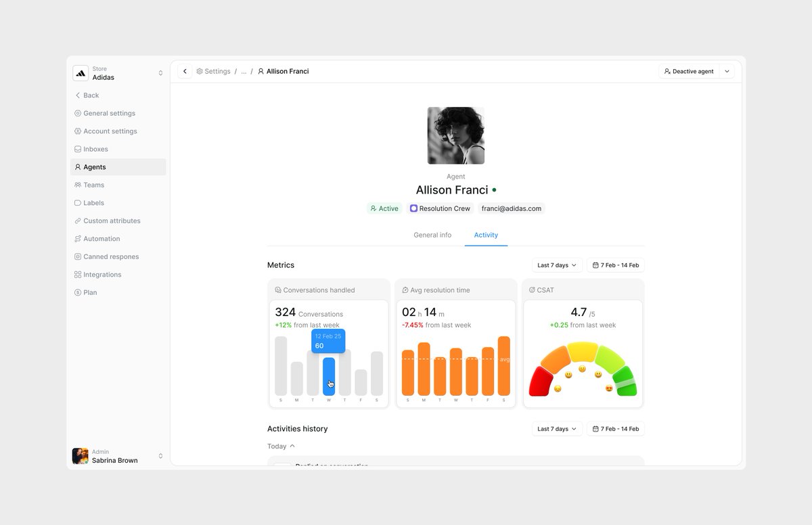Open Activities history Last 7 days dropdown

557,429
